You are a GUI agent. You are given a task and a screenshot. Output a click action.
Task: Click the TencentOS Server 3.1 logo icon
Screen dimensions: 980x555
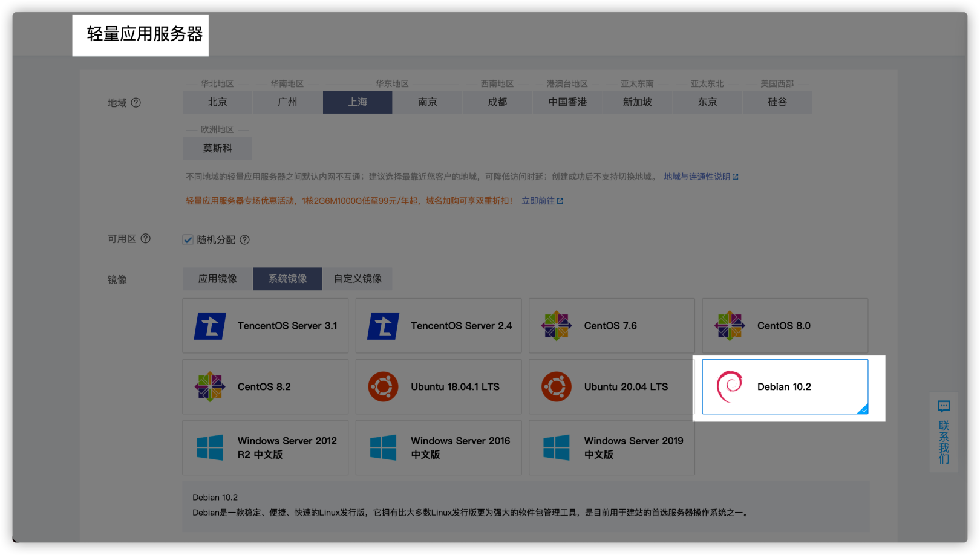pos(210,326)
